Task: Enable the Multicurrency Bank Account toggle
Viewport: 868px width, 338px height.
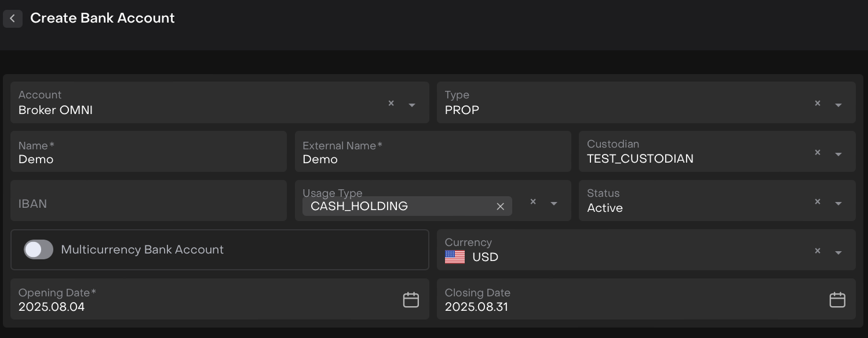Action: tap(38, 249)
